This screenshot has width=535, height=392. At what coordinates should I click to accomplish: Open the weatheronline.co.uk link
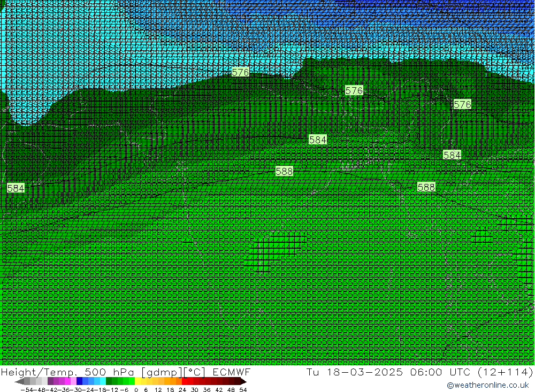pyautogui.click(x=487, y=385)
